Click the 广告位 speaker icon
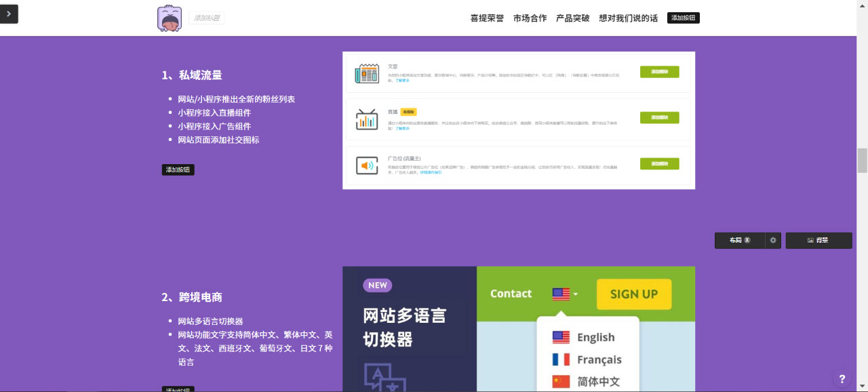The image size is (868, 392). [367, 165]
